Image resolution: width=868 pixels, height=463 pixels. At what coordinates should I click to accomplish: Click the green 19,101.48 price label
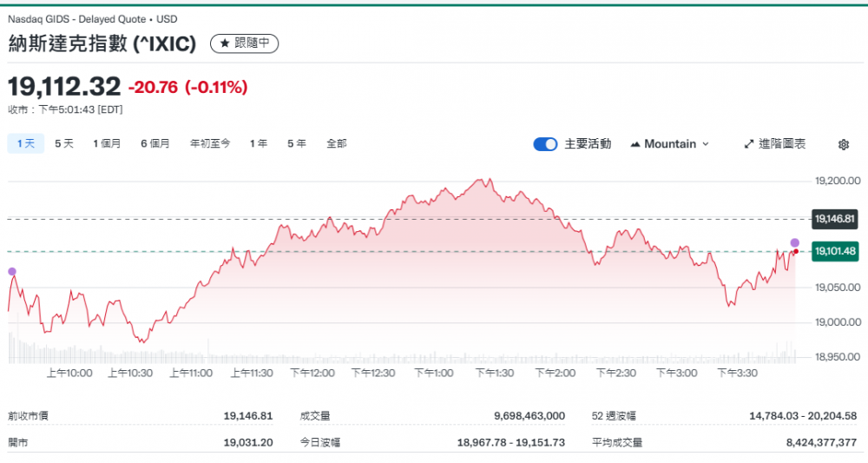coord(835,252)
